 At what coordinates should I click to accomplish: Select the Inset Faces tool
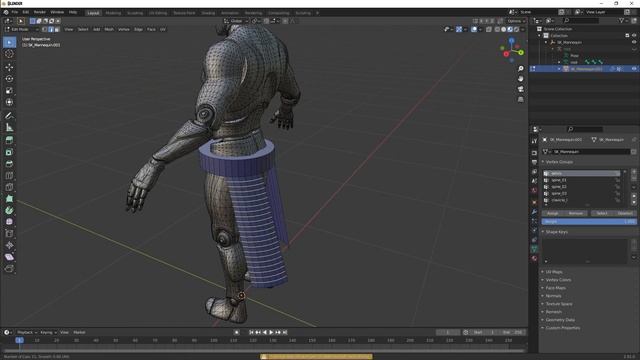[9, 152]
